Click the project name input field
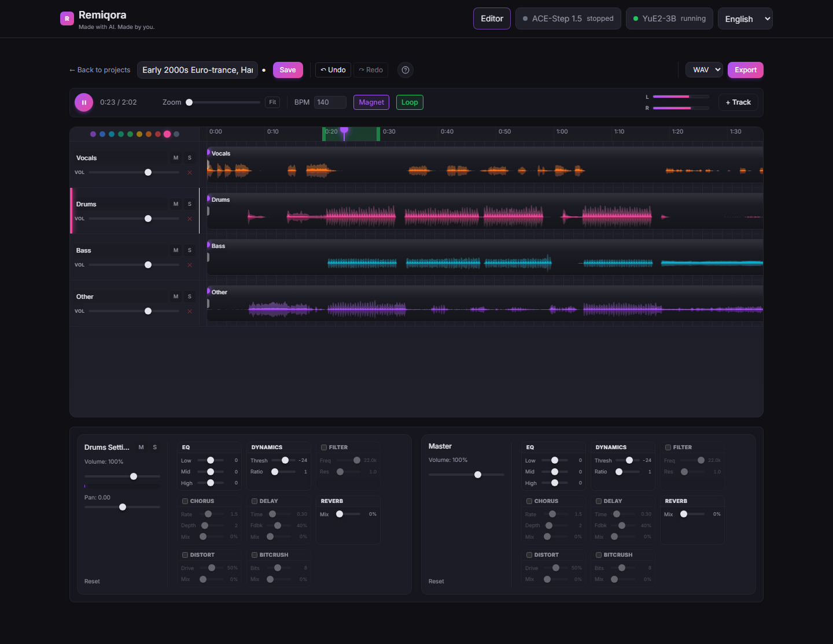This screenshot has width=833, height=644. coord(198,70)
